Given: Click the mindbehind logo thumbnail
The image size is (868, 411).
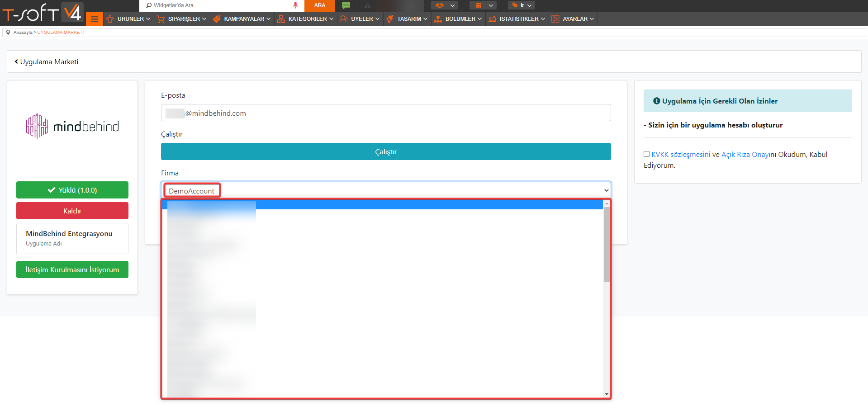Looking at the screenshot, I should coord(72,126).
